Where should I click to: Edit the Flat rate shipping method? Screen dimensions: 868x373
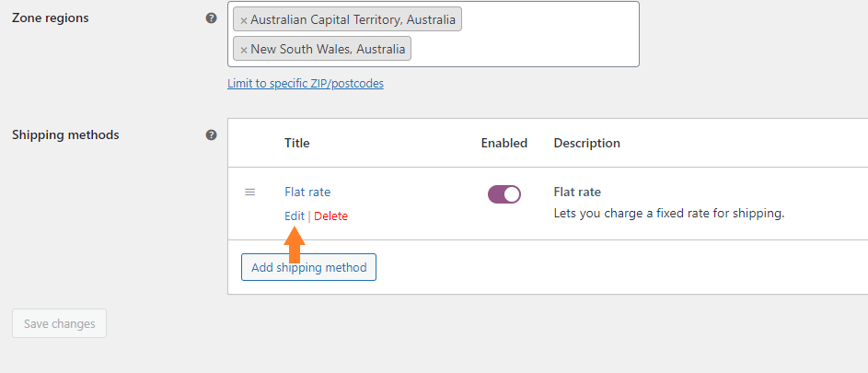point(294,216)
